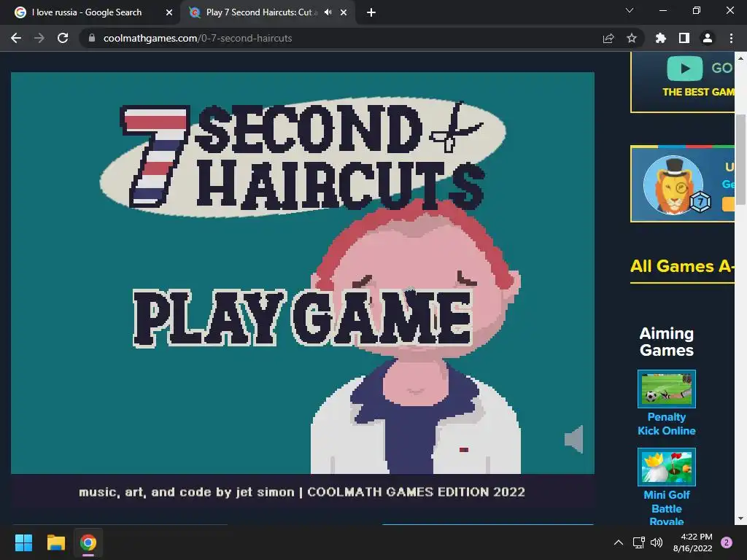Click the green play video button
Image resolution: width=747 pixels, height=560 pixels.
coord(684,68)
